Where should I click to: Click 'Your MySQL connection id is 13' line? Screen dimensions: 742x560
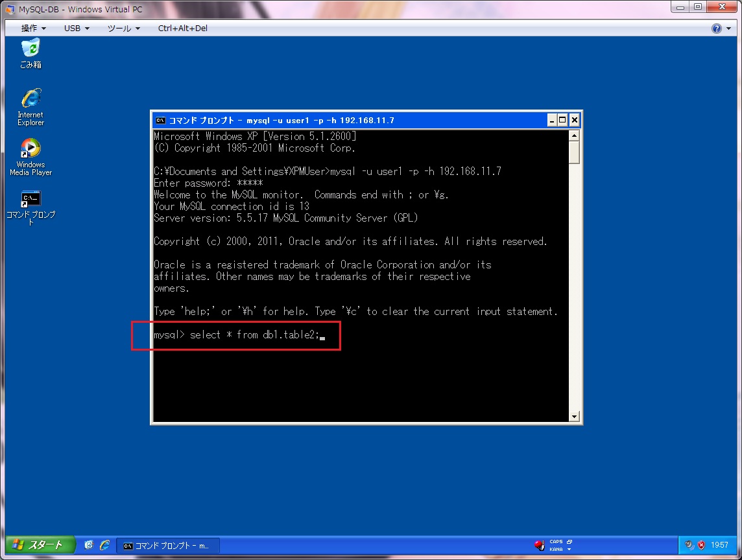(232, 206)
